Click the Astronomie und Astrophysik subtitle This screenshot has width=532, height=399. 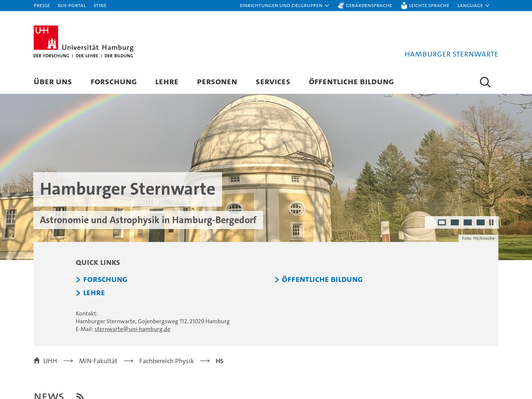point(148,220)
